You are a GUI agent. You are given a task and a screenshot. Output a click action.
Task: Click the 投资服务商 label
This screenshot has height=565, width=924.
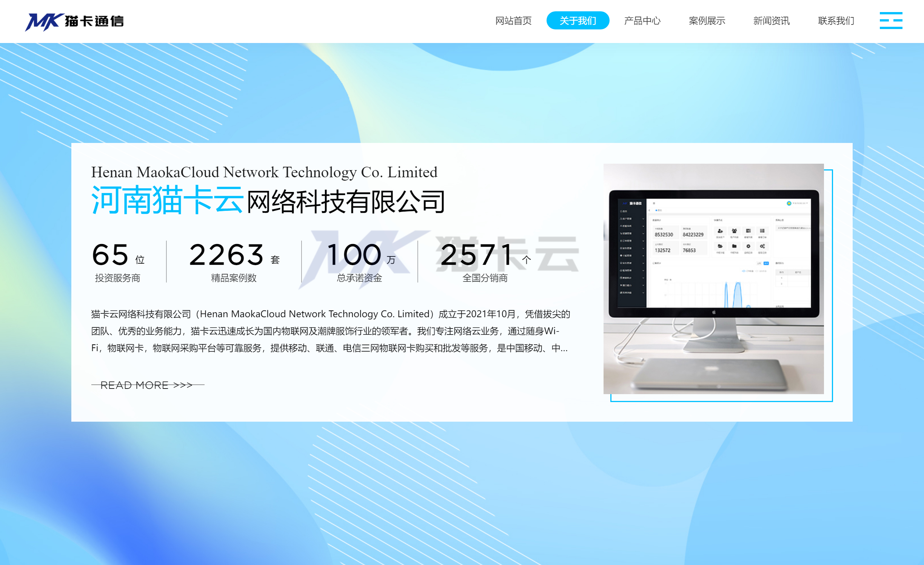pyautogui.click(x=117, y=278)
